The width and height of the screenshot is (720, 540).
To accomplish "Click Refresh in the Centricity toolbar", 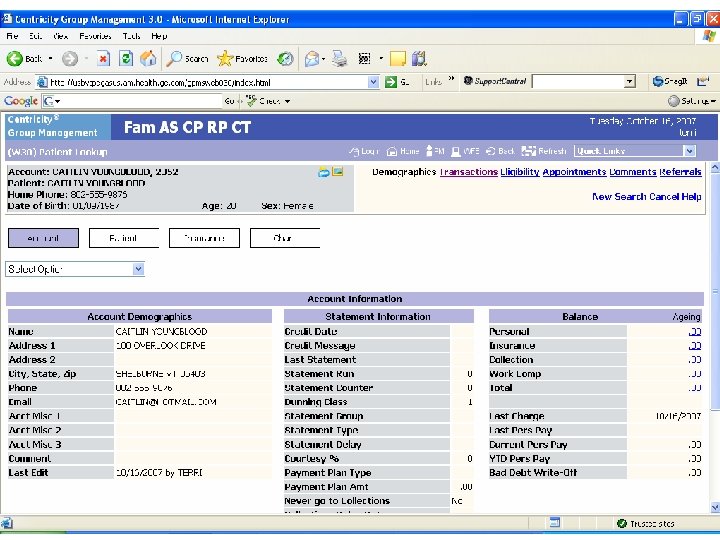I will pos(544,151).
